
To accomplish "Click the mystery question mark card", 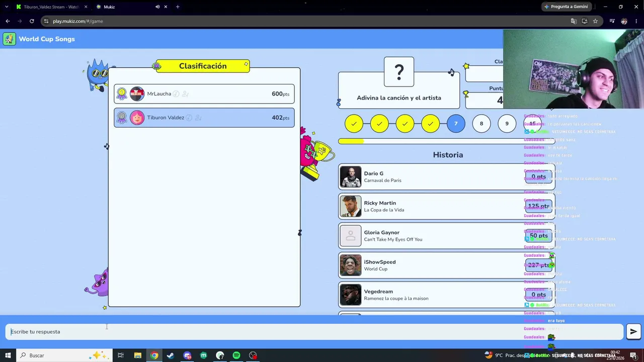I will [x=399, y=72].
